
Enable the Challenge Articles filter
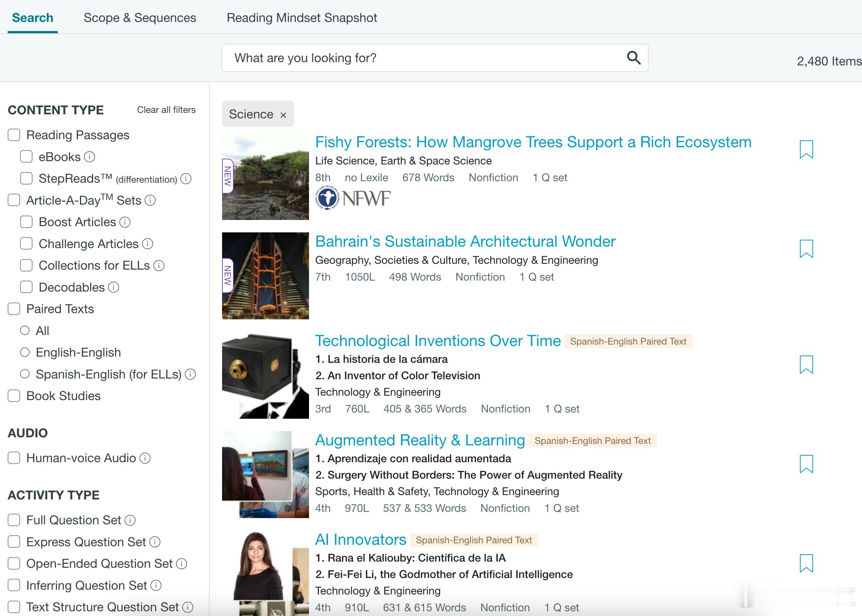26,244
